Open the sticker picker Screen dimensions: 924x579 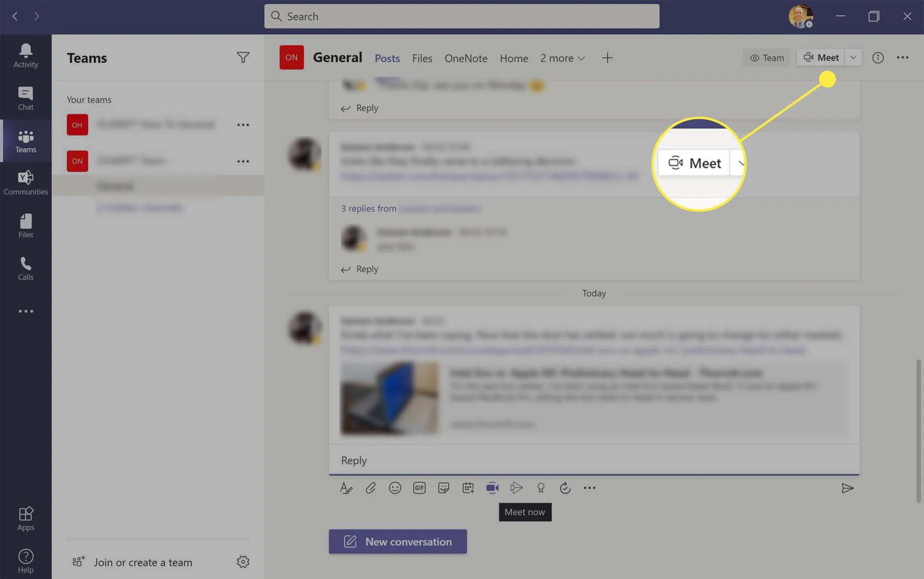443,488
